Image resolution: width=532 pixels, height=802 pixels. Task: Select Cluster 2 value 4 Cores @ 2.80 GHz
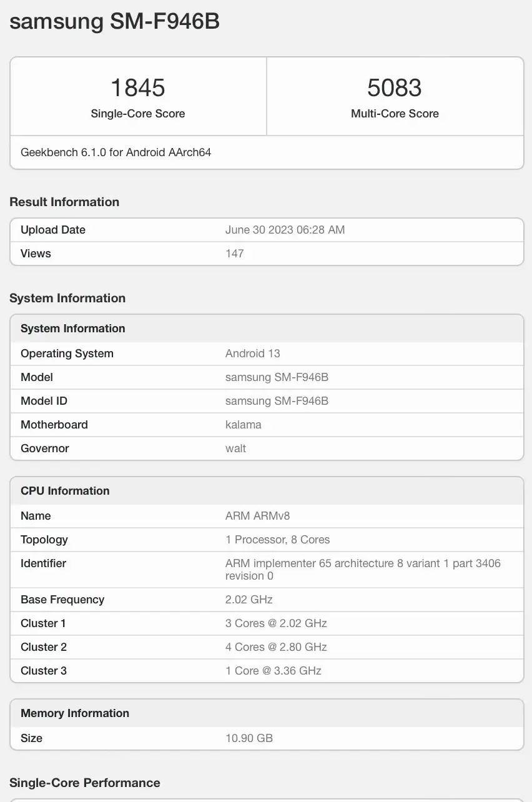pyautogui.click(x=277, y=647)
